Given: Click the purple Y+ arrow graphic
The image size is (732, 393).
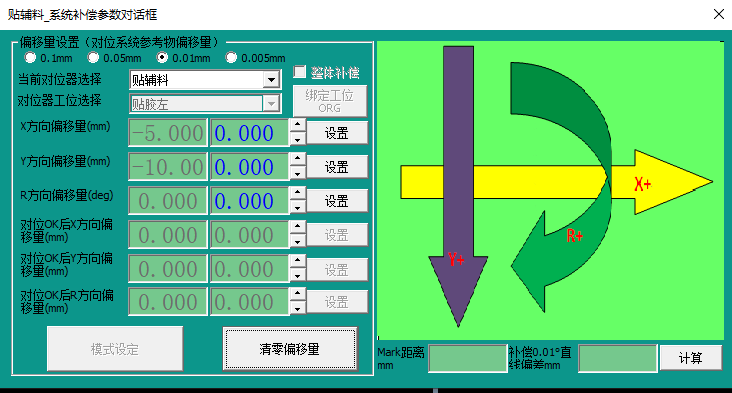Looking at the screenshot, I should [458, 187].
